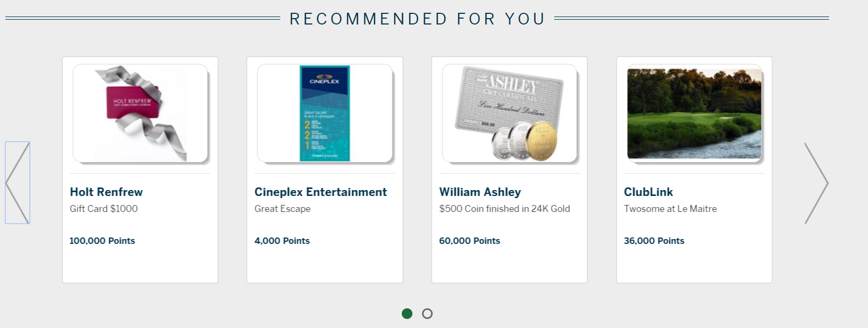Viewport: 868px width, 328px height.
Task: Open the William Ashley gold coin image
Action: (510, 113)
